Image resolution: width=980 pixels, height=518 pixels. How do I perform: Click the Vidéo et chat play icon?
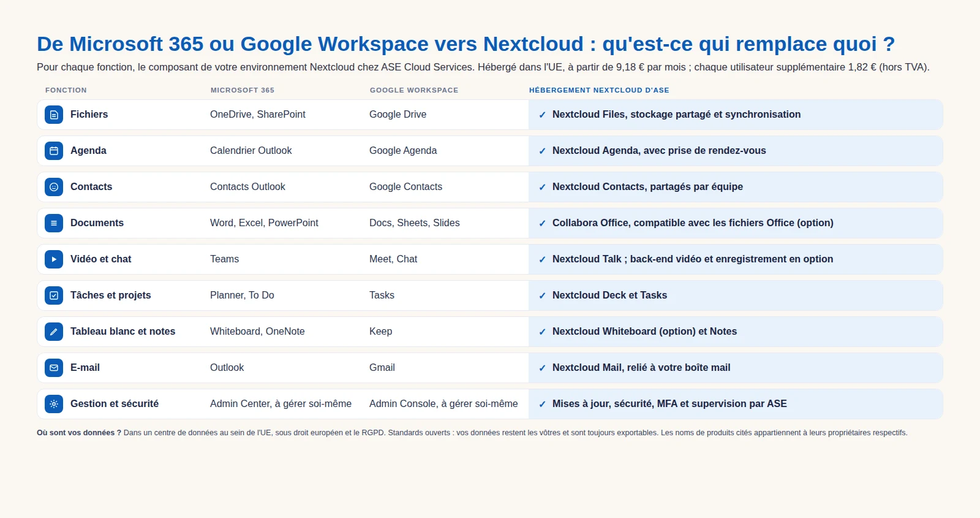click(54, 259)
